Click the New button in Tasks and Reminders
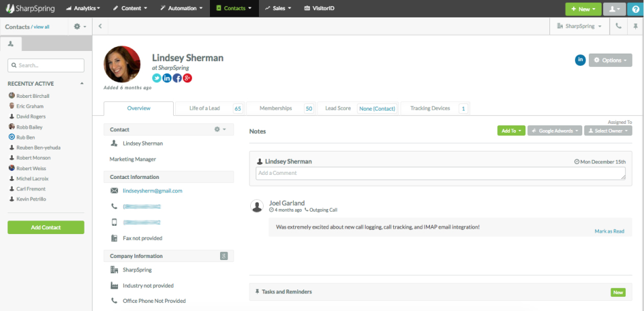644x311 pixels. point(618,292)
